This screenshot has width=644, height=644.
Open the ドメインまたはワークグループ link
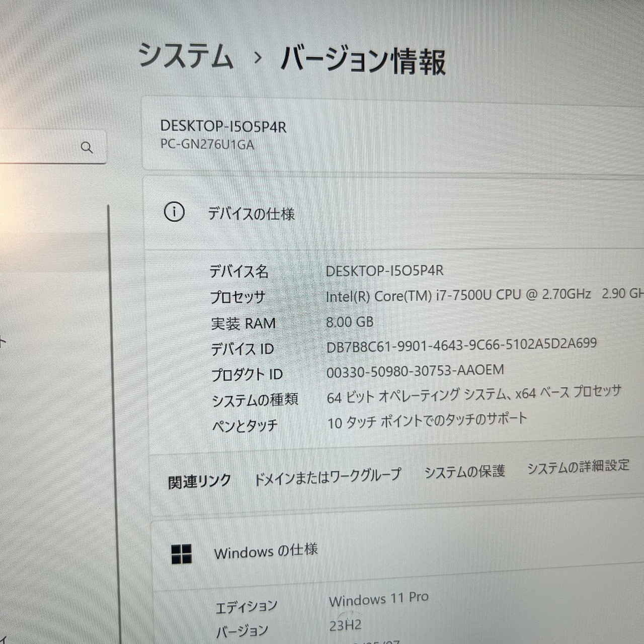[328, 477]
